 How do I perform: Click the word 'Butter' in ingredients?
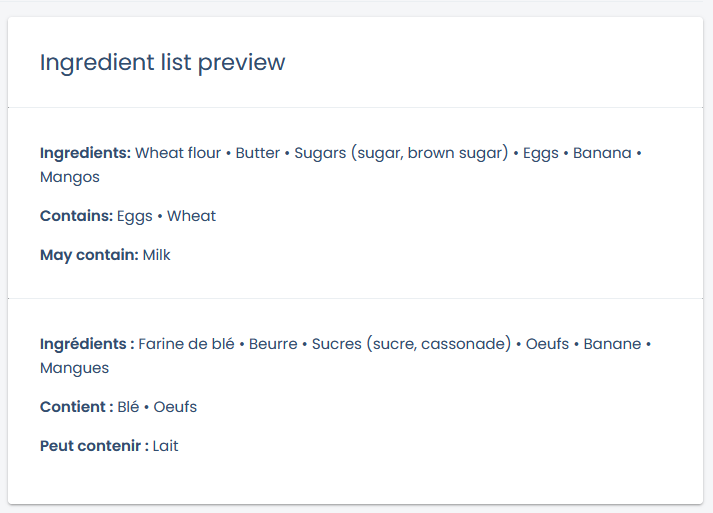(257, 153)
